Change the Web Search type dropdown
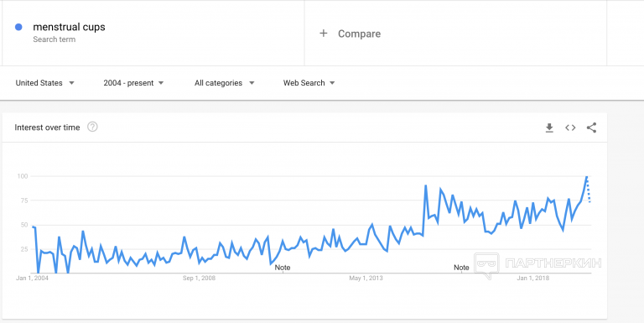Screen dimensions: 644x323 pos(309,83)
